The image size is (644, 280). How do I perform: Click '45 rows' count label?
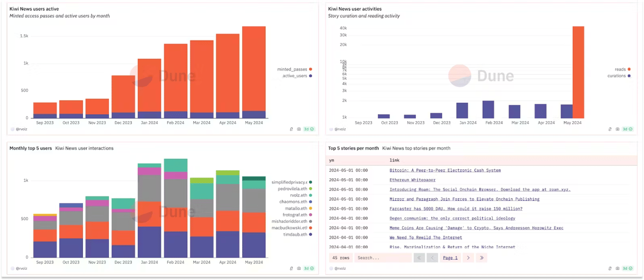(341, 258)
